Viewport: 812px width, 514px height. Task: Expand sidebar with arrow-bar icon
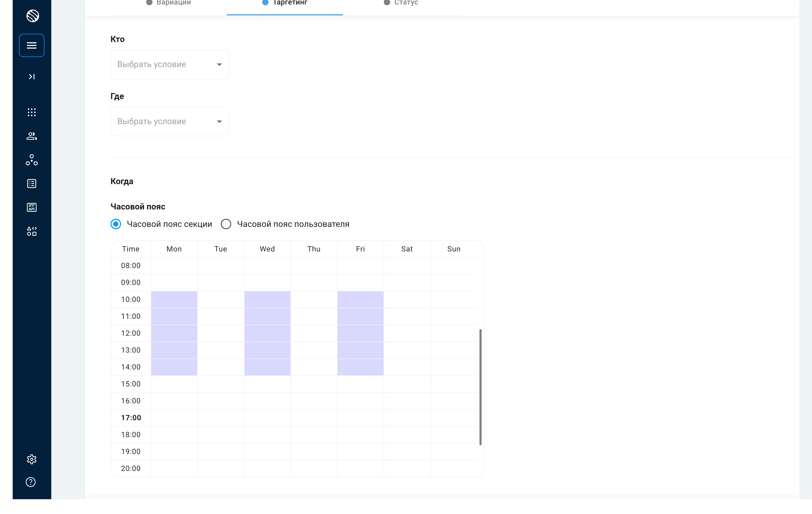click(x=32, y=77)
